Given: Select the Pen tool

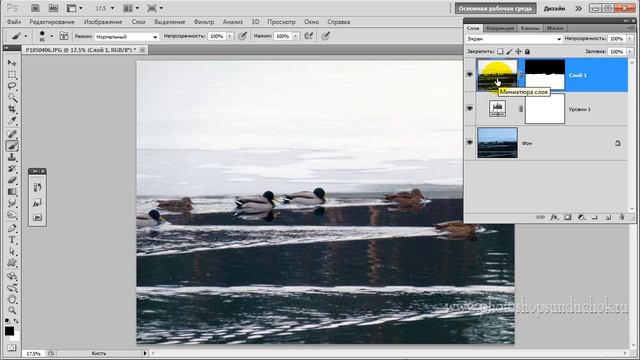Looking at the screenshot, I should [x=12, y=228].
